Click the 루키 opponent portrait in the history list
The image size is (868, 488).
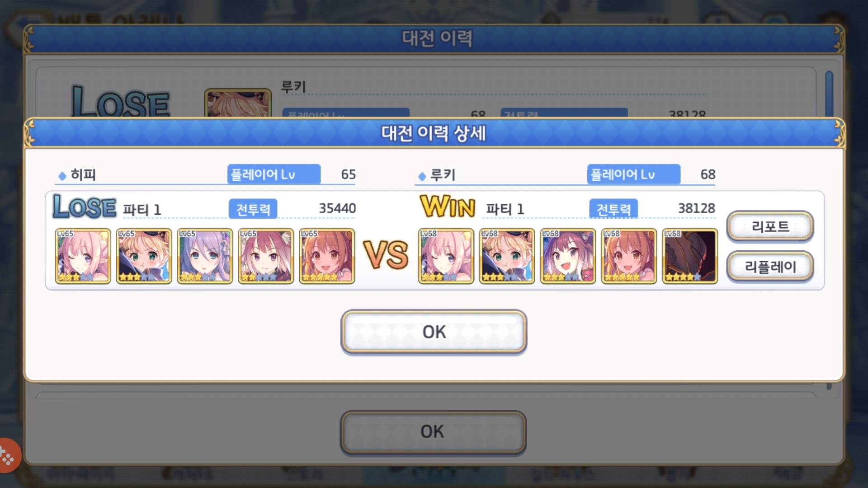pos(238,103)
